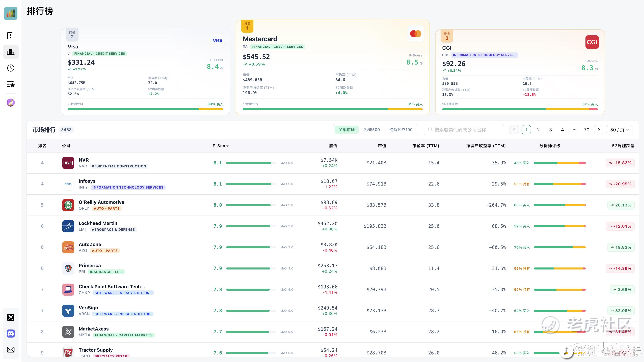Click the user avatar in sidebar
The height and width of the screenshot is (362, 644).
click(x=11, y=102)
